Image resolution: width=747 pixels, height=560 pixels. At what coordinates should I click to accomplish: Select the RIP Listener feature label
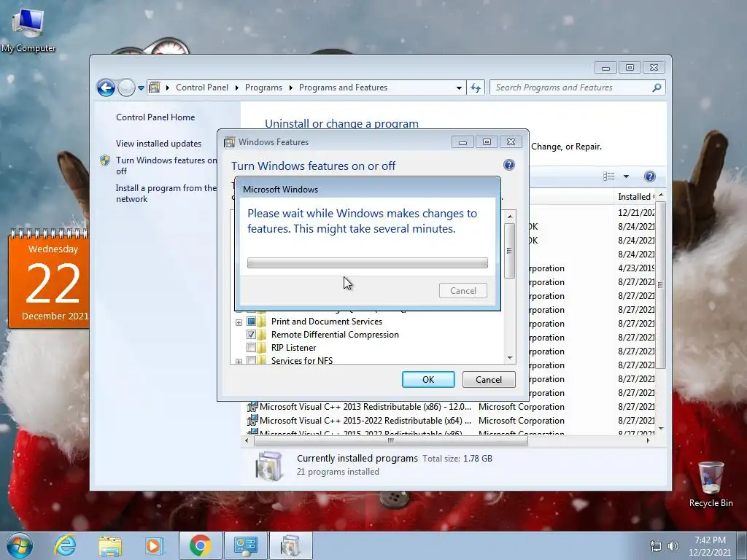[x=293, y=348]
